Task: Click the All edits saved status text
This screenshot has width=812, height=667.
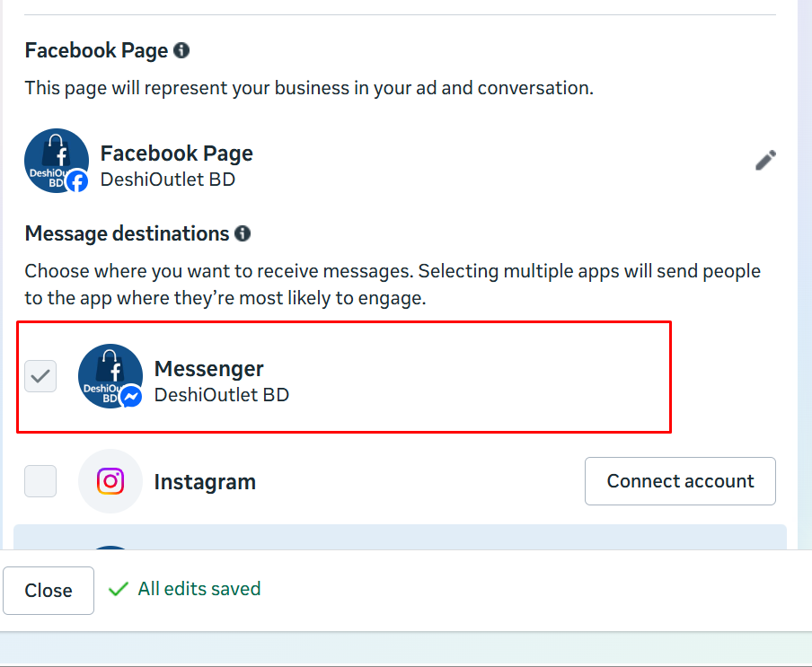Action: [x=199, y=589]
